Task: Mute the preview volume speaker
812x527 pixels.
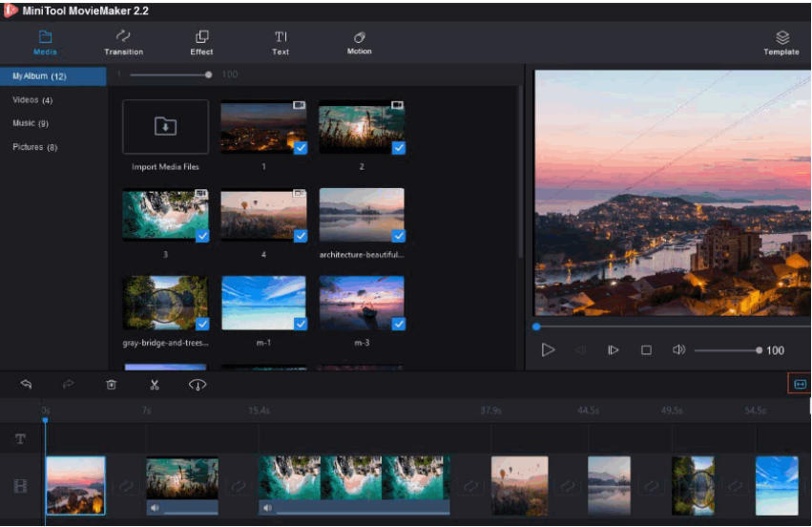Action: pos(678,350)
